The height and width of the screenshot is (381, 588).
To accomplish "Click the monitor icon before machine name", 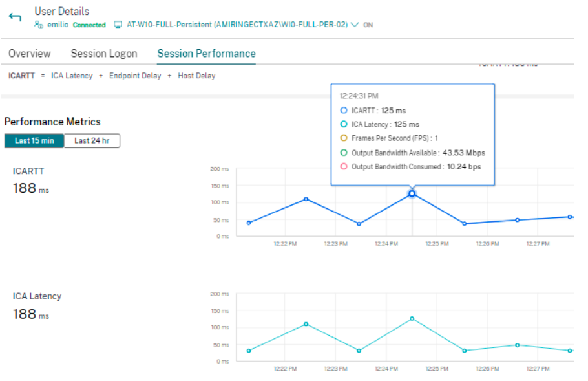I will pyautogui.click(x=118, y=25).
